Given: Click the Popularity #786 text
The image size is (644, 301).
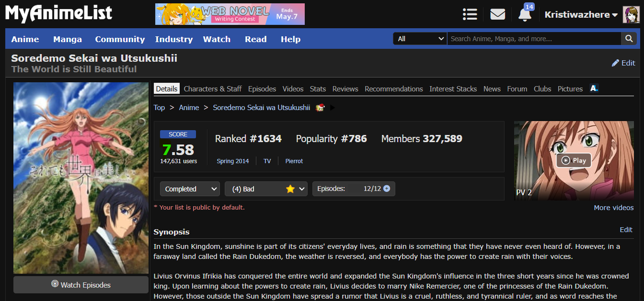Looking at the screenshot, I should point(332,139).
